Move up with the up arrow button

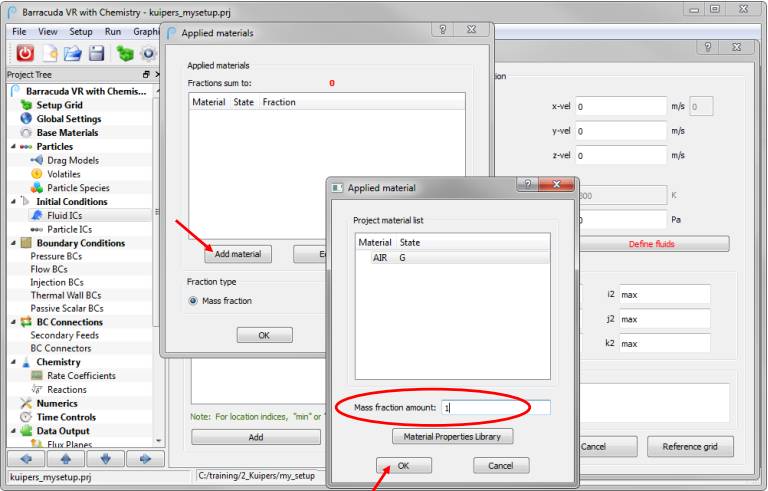point(66,459)
